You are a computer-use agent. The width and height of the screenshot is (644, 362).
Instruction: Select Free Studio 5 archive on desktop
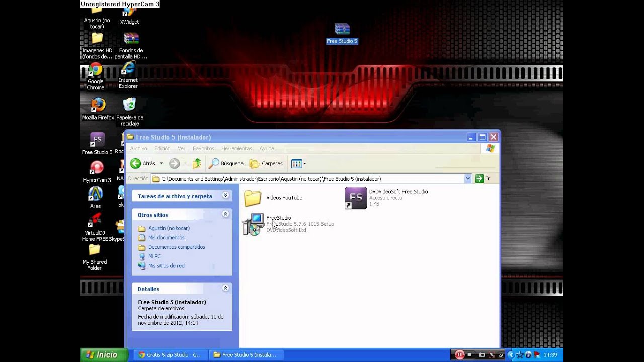pos(342,33)
